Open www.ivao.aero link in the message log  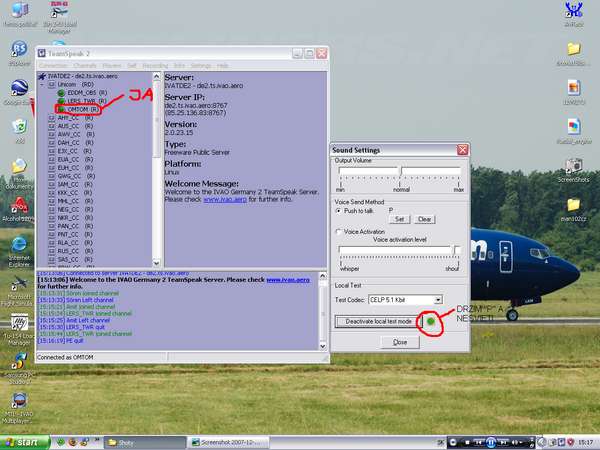click(x=288, y=280)
